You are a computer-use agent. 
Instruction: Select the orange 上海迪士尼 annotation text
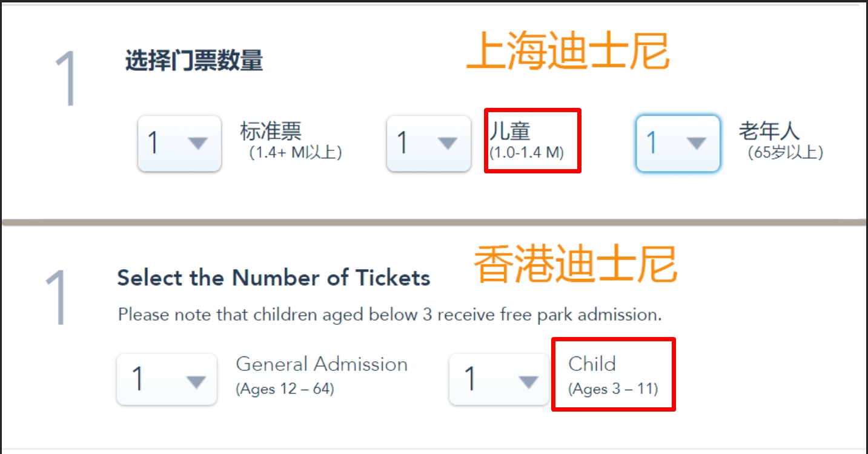click(x=568, y=52)
